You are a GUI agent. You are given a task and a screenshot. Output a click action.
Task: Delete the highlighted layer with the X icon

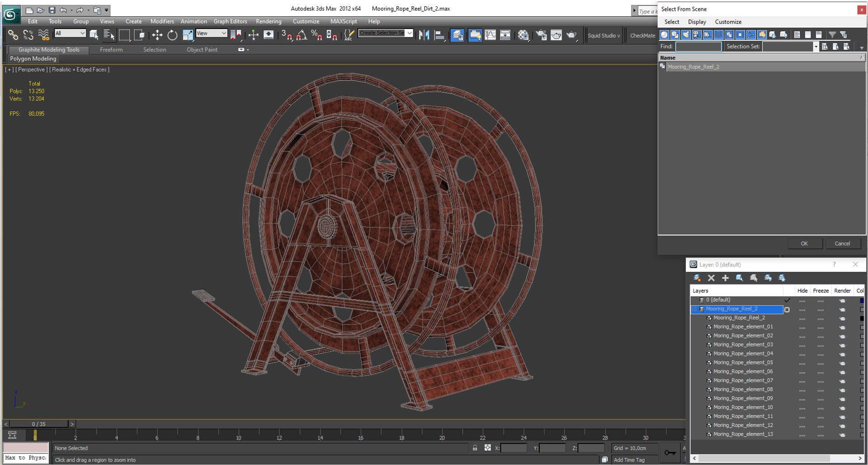click(x=711, y=278)
